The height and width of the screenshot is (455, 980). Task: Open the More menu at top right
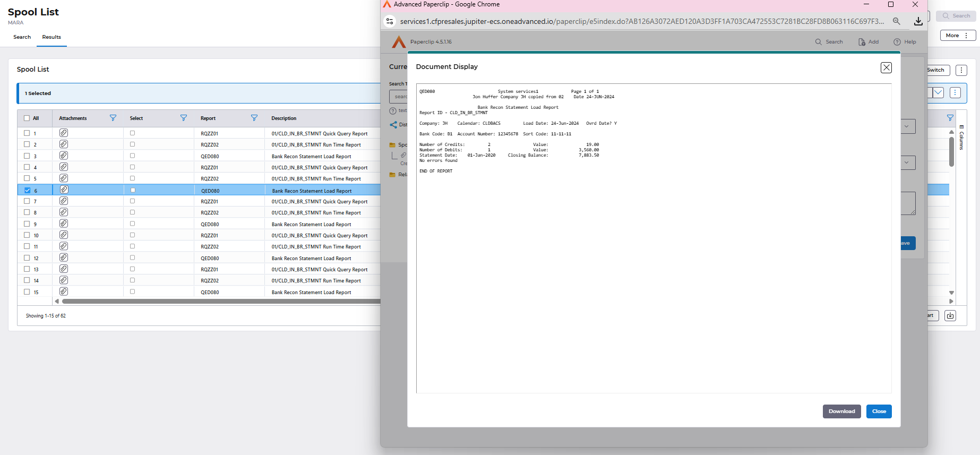pyautogui.click(x=957, y=36)
